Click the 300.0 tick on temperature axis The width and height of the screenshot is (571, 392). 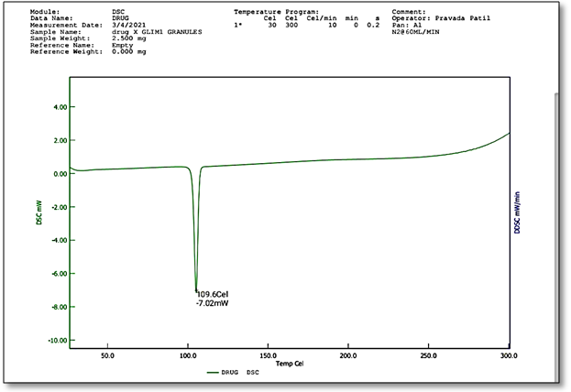tap(509, 355)
